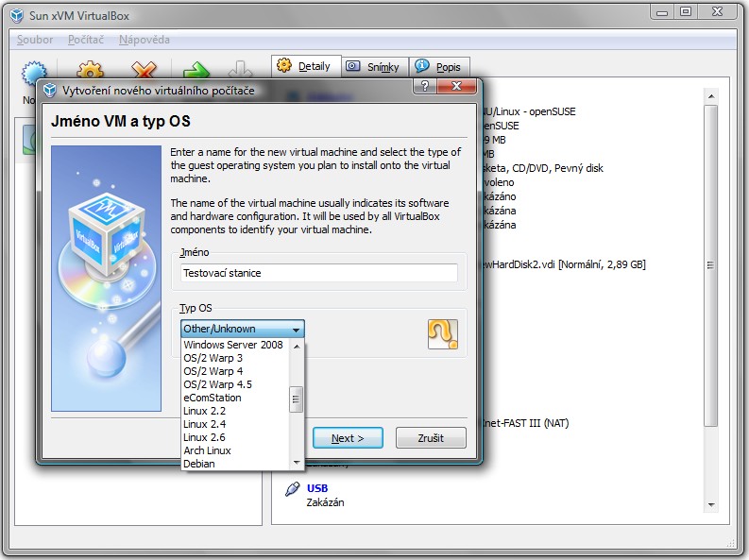749x560 pixels.
Task: Click the wizard help question mark button
Action: 425,86
